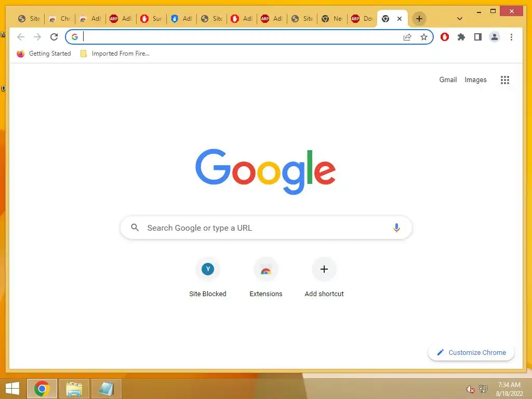
Task: Switch to the leftmost Site tab
Action: 29,19
